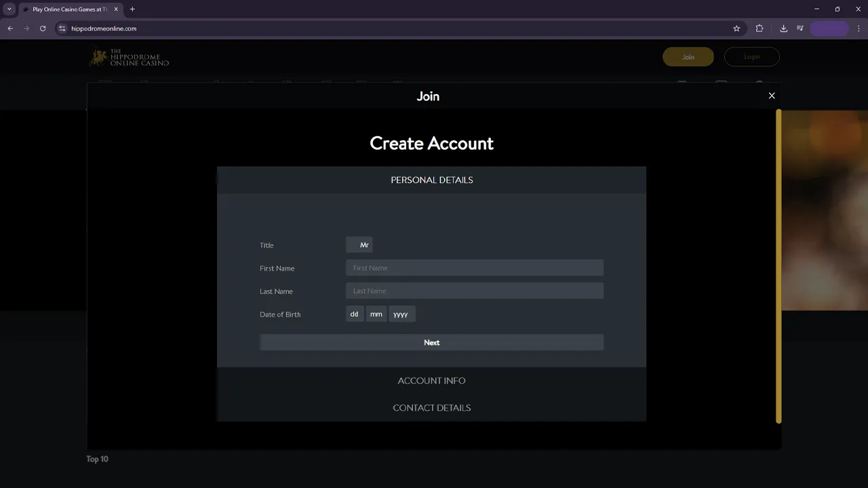Screen dimensions: 868x488
Task: Open a new browser tab
Action: click(x=132, y=9)
